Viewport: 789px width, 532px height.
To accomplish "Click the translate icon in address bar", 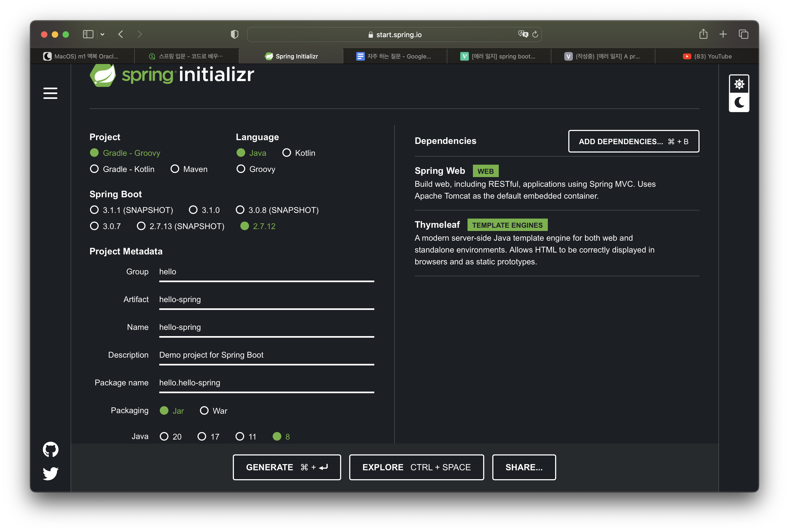I will click(x=523, y=34).
